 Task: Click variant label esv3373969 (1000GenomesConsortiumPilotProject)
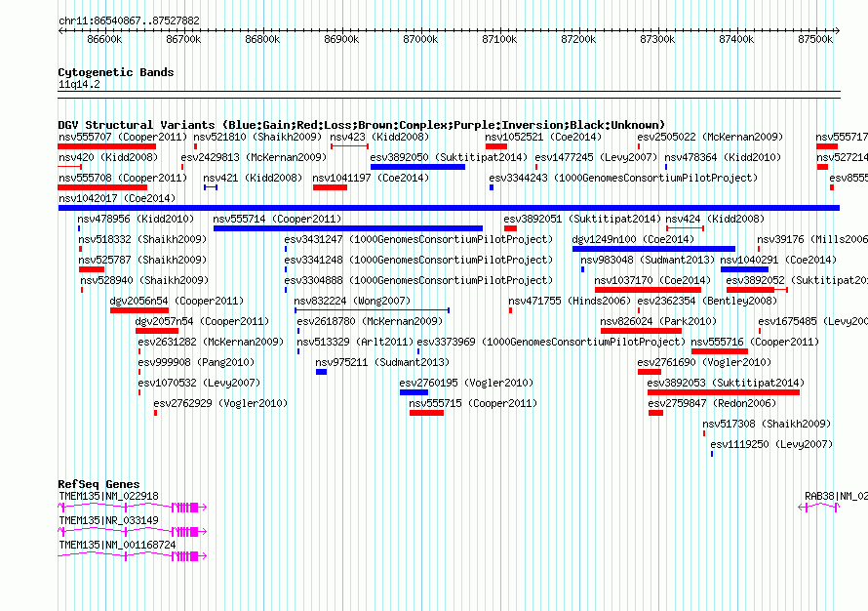[x=551, y=342]
